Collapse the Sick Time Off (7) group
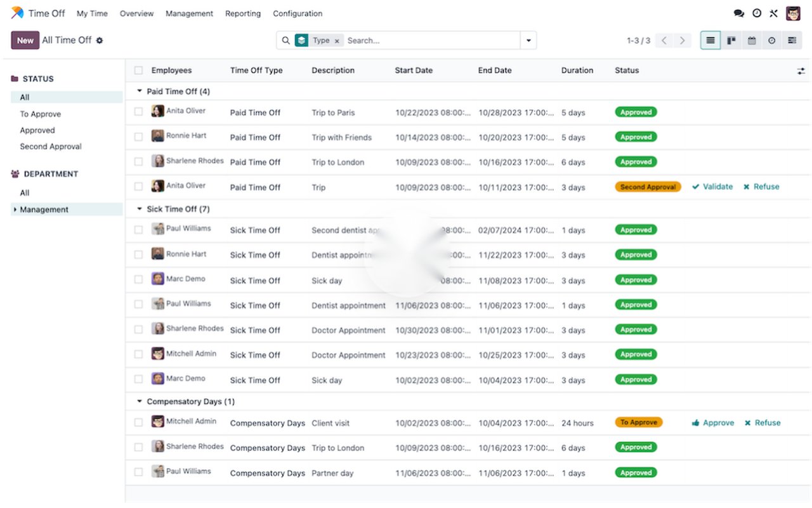 (140, 209)
